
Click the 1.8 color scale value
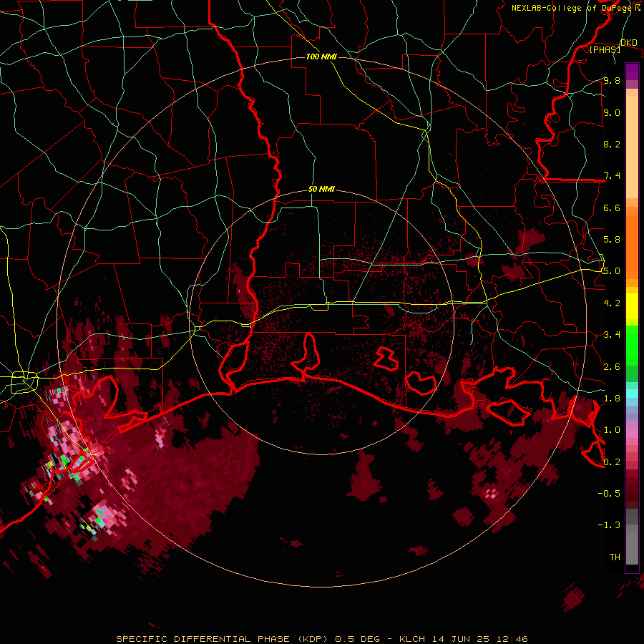[612, 399]
